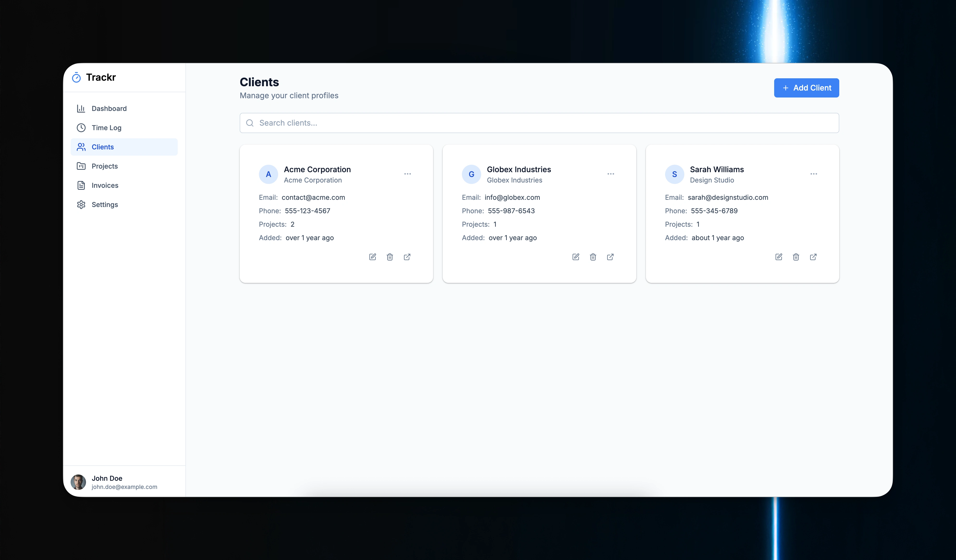Click phone number 555-987-6543
This screenshot has width=956, height=560.
[x=511, y=211]
